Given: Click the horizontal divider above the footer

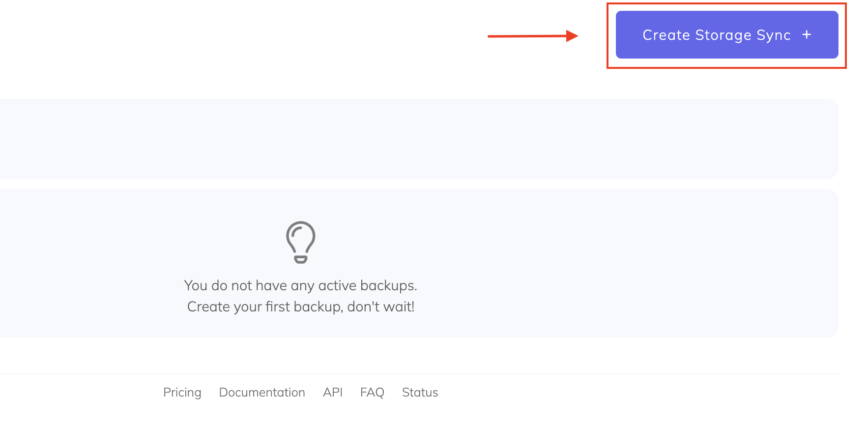Looking at the screenshot, I should (x=418, y=374).
